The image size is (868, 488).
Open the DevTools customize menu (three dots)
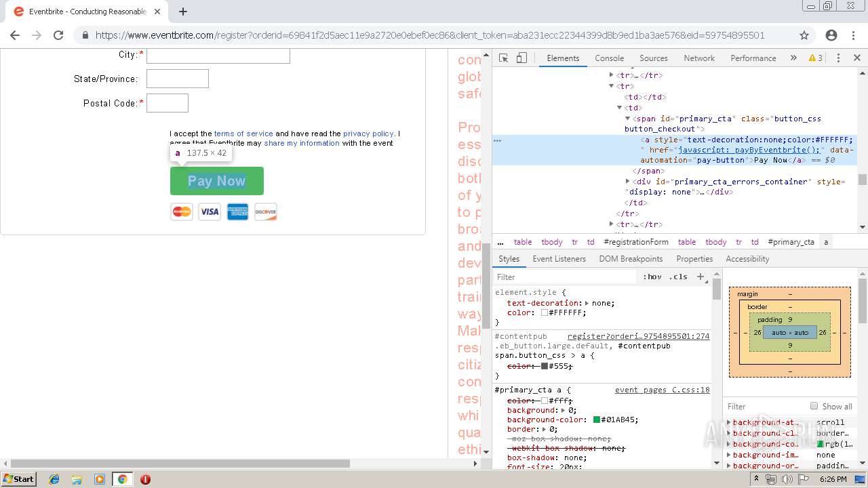[x=838, y=58]
